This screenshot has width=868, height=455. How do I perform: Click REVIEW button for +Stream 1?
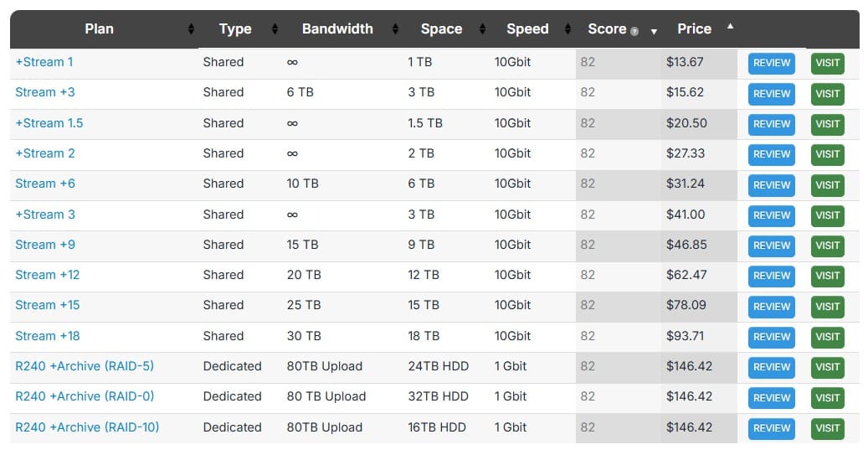(x=771, y=63)
